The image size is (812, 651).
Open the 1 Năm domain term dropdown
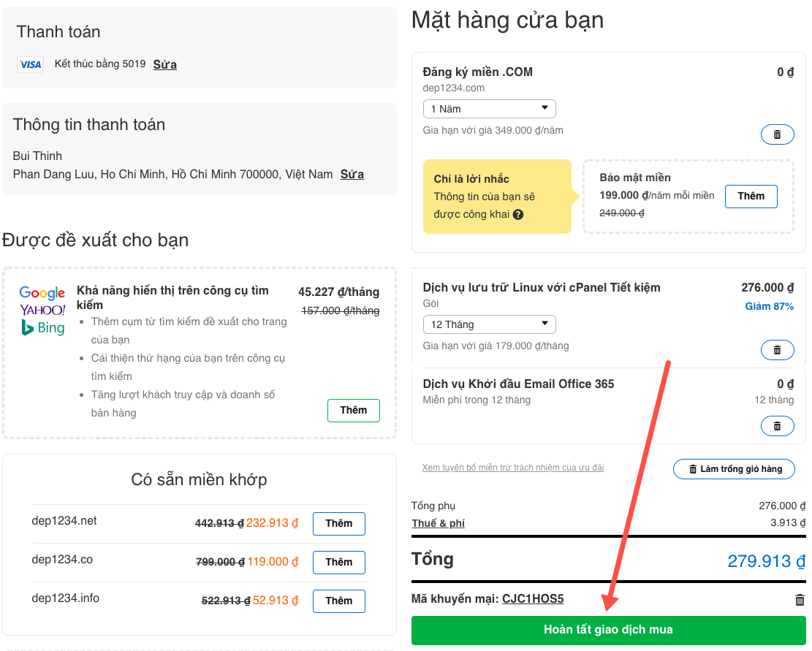[x=490, y=109]
